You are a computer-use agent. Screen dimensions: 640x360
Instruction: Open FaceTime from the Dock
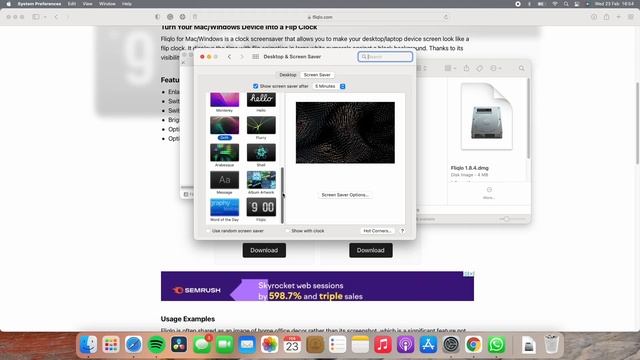tap(224, 345)
